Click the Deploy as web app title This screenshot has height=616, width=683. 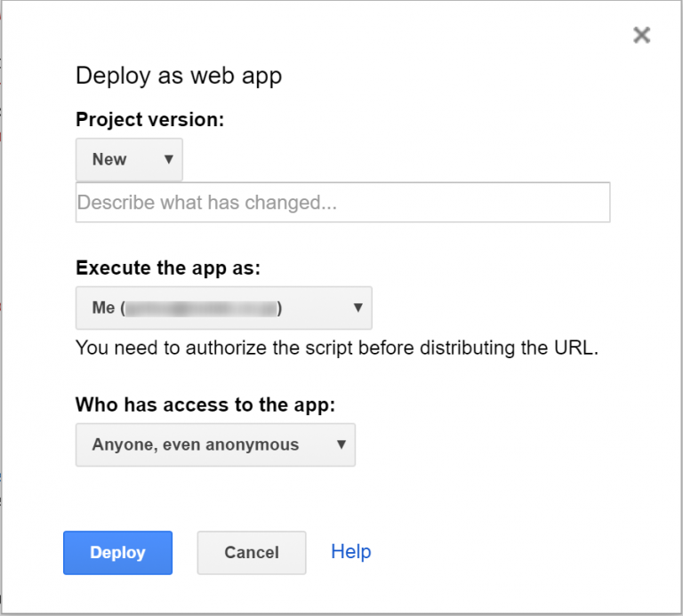click(x=179, y=76)
